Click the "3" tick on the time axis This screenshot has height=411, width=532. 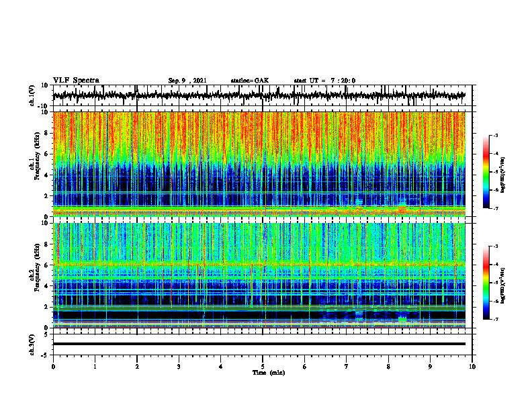(179, 367)
